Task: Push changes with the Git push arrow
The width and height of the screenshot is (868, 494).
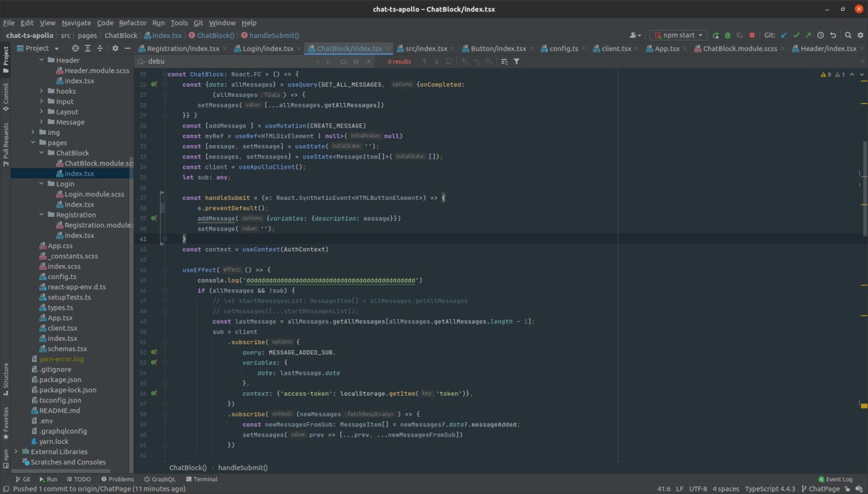Action: point(808,35)
